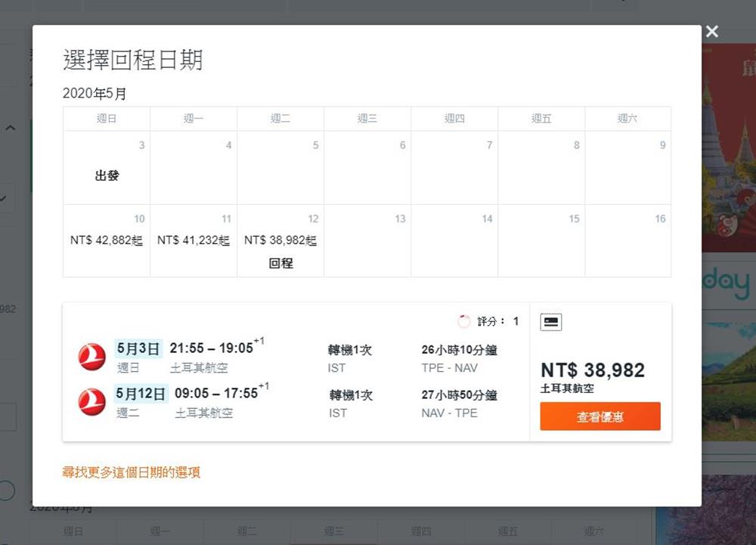
Task: Collapse the left sidebar section with the up chevron
Action: pos(11,129)
